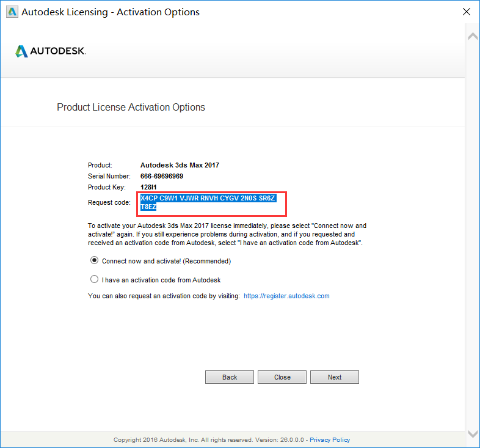Click the product name Autodesk 3ds Max 2017

tap(180, 165)
